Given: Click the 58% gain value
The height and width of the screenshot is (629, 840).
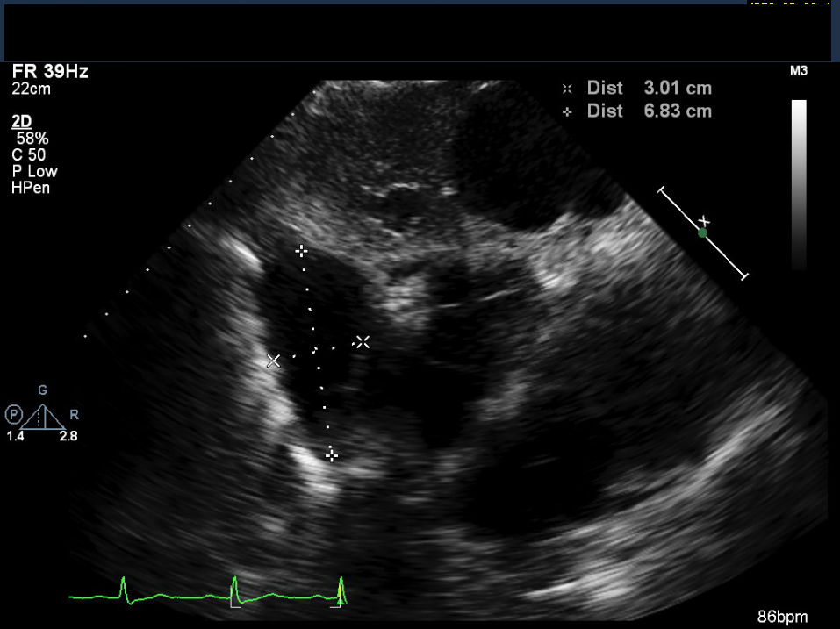Looking at the screenshot, I should pos(32,139).
